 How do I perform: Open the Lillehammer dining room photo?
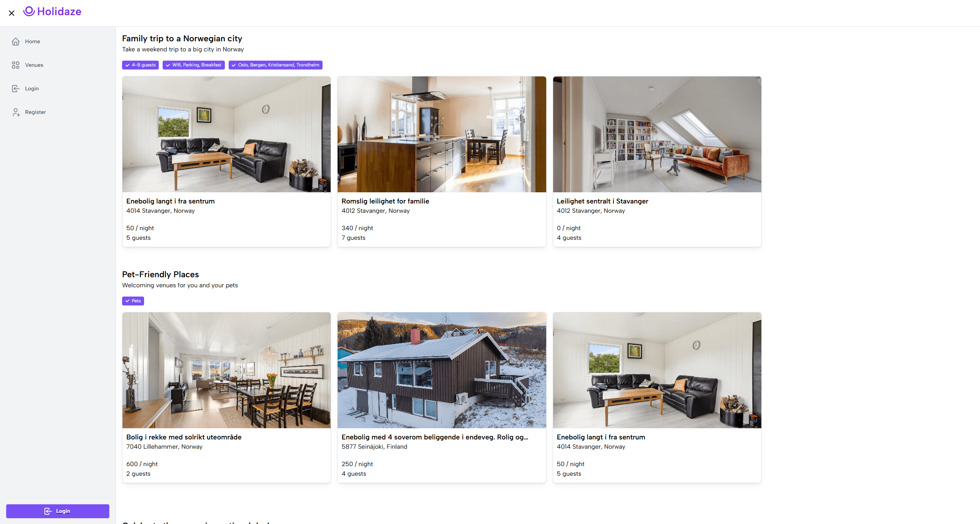click(x=226, y=370)
